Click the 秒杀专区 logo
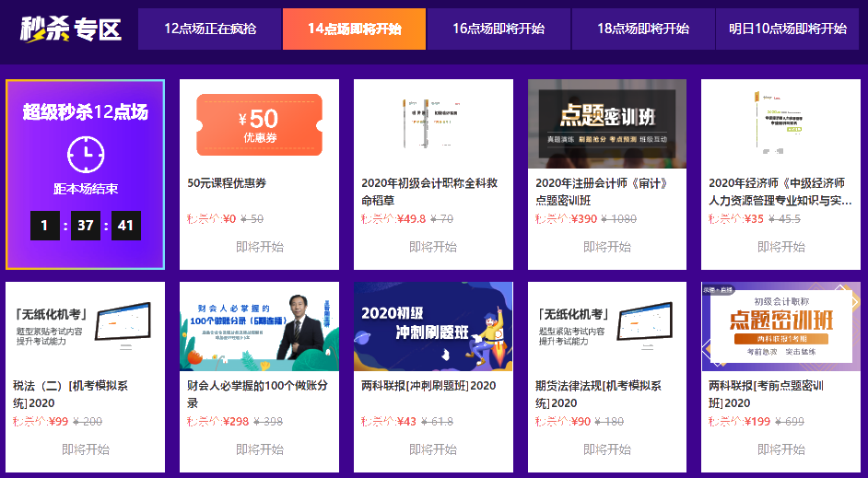Viewport: 868px width, 478px height. [x=71, y=29]
